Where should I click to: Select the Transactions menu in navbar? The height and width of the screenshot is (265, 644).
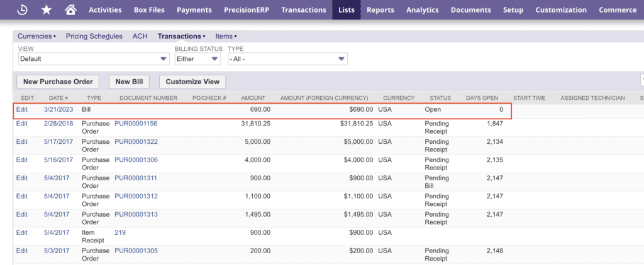(304, 10)
